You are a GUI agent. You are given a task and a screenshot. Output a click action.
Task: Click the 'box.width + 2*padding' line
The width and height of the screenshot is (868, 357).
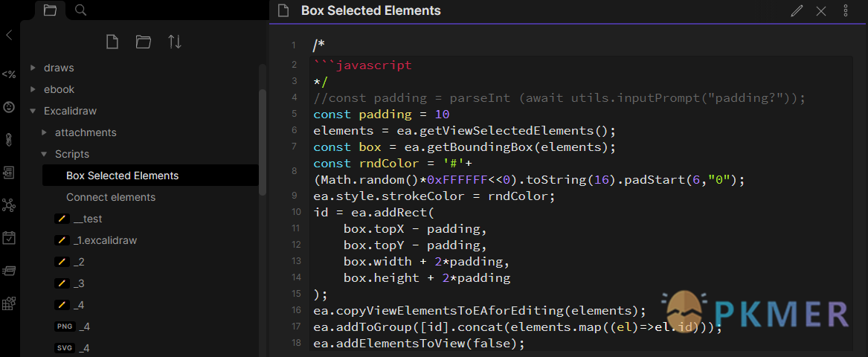pyautogui.click(x=426, y=261)
